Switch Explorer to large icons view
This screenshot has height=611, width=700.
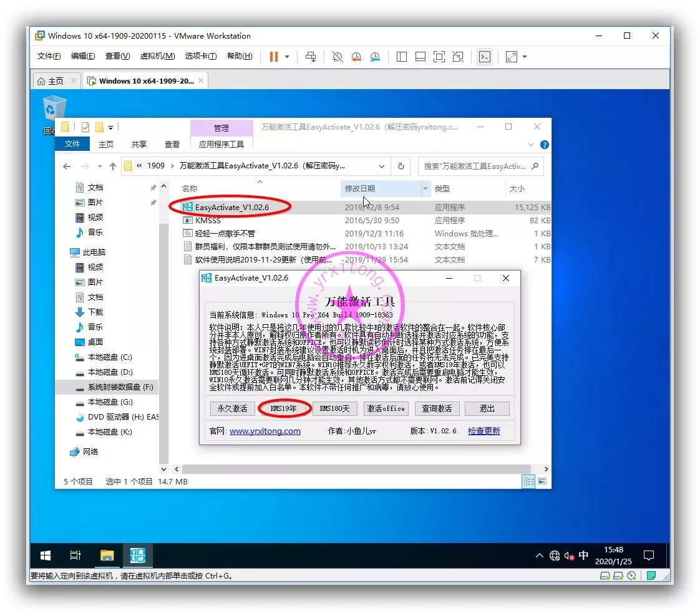point(543,481)
